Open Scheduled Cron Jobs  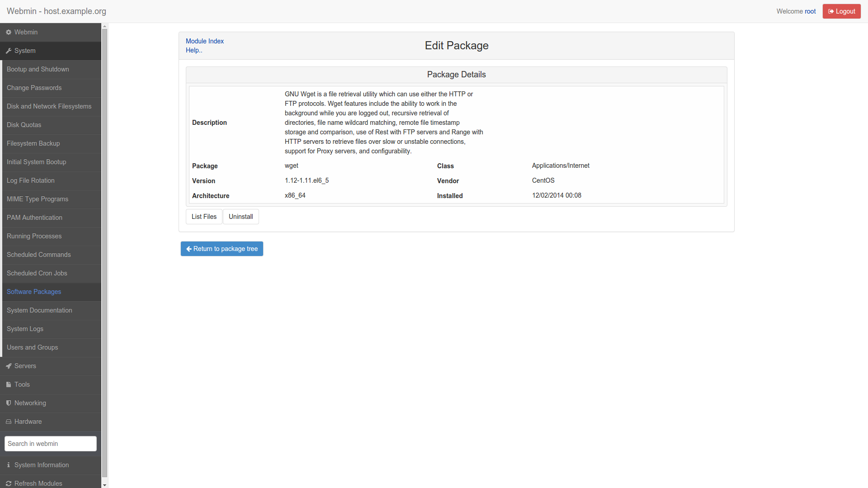coord(52,273)
